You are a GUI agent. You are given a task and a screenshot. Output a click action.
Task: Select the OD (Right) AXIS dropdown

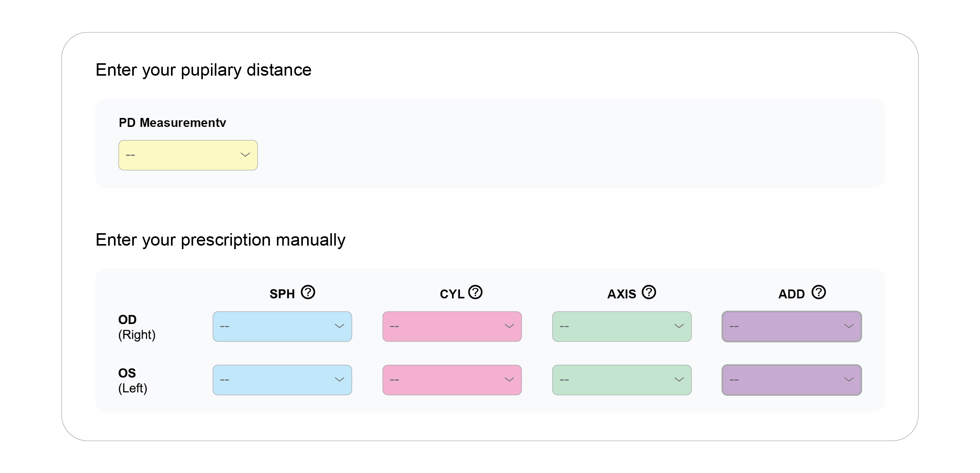[622, 326]
